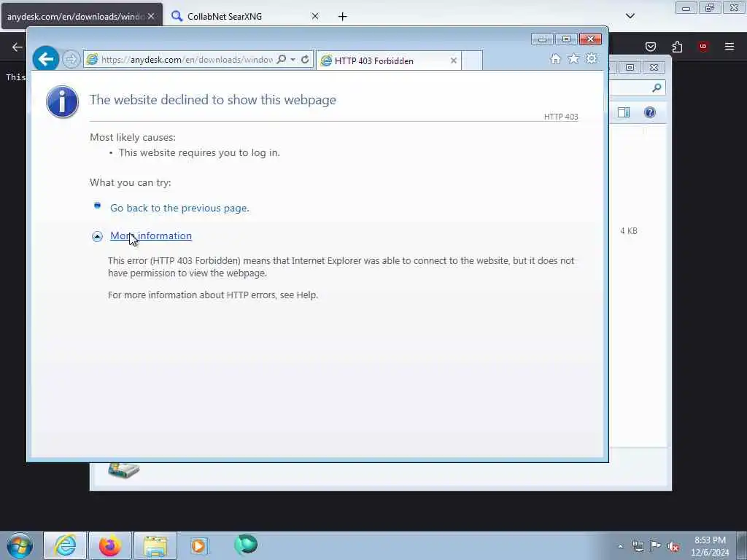Maximize the Internet Explorer window
The image size is (747, 560).
coord(566,39)
